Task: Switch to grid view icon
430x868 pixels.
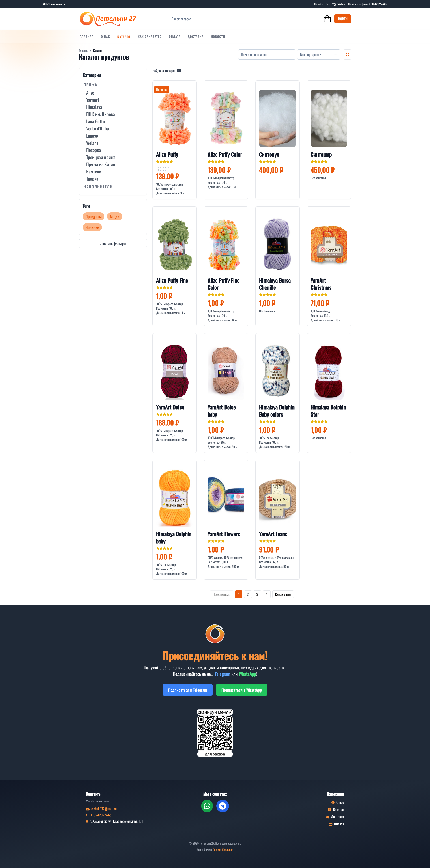Action: [347, 55]
